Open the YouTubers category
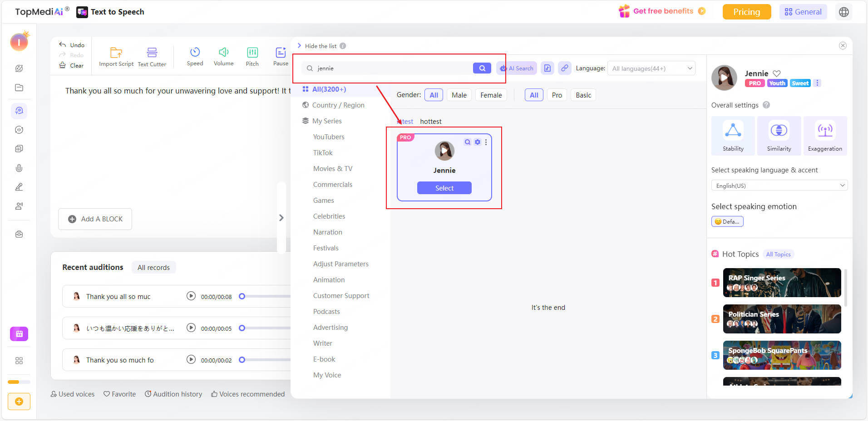The width and height of the screenshot is (868, 421). (328, 137)
